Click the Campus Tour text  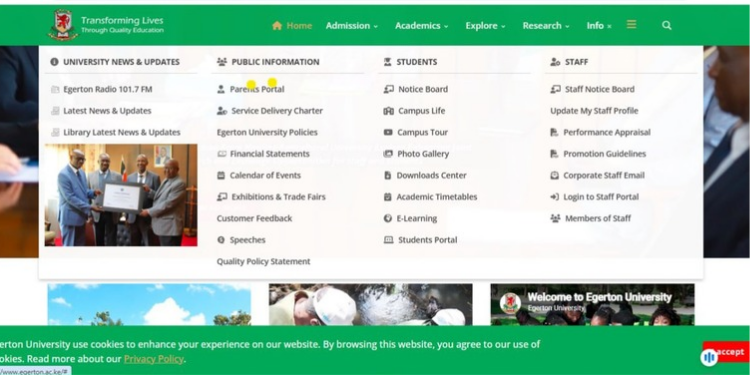pos(422,132)
